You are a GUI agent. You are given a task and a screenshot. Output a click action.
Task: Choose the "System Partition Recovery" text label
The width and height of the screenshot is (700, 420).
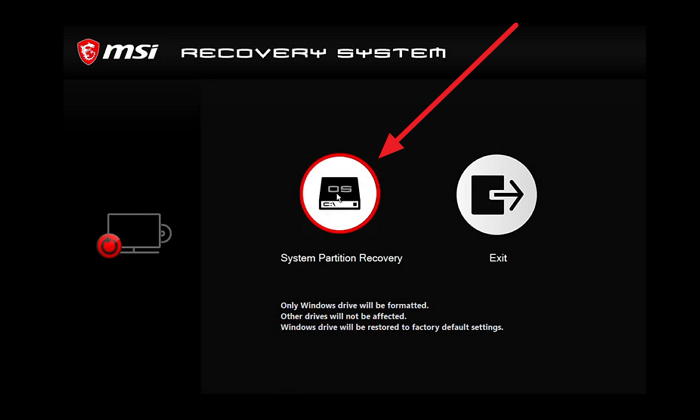click(x=341, y=258)
